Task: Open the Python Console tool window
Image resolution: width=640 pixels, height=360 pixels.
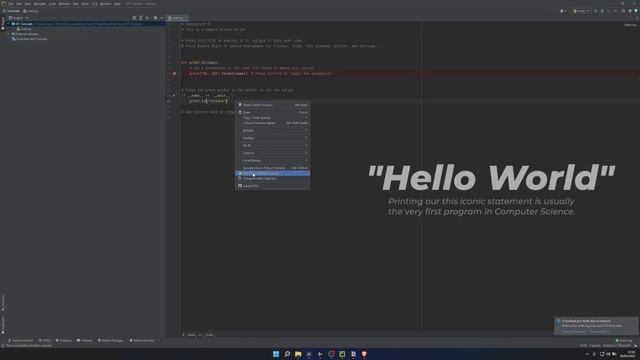Action: point(142,340)
